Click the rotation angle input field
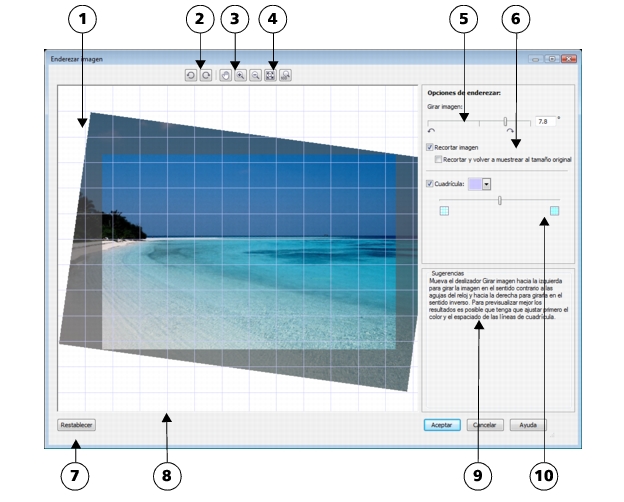Image resolution: width=624 pixels, height=502 pixels. click(x=544, y=120)
